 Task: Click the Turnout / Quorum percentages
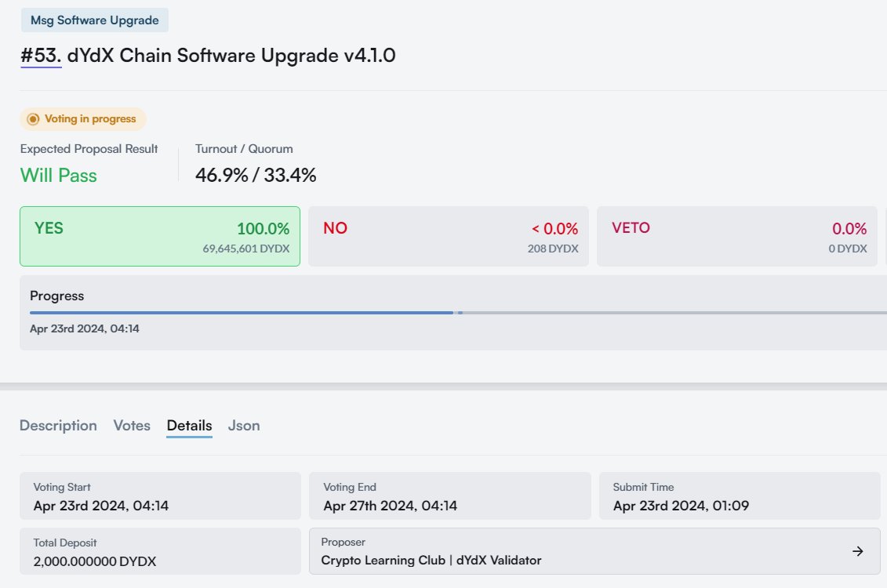[x=255, y=175]
